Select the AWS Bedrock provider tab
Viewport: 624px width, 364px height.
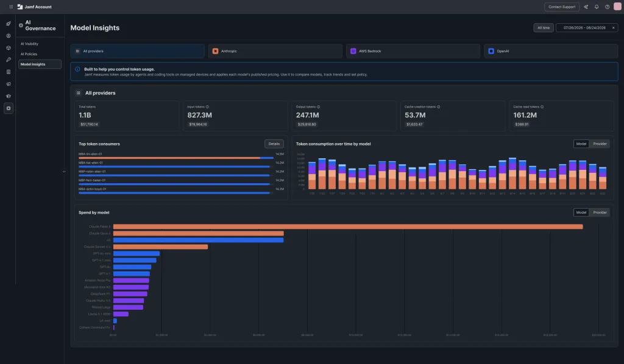point(413,51)
